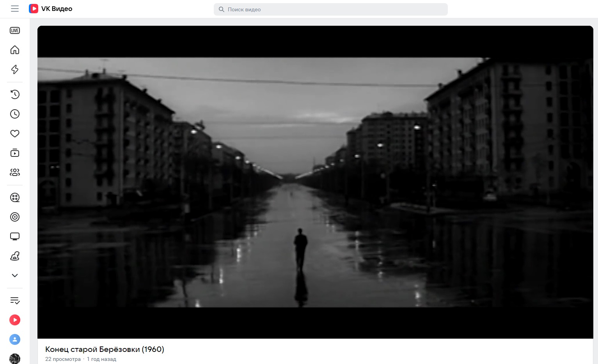Open watch history icon
Viewport: 598px width, 364px height.
click(x=15, y=94)
